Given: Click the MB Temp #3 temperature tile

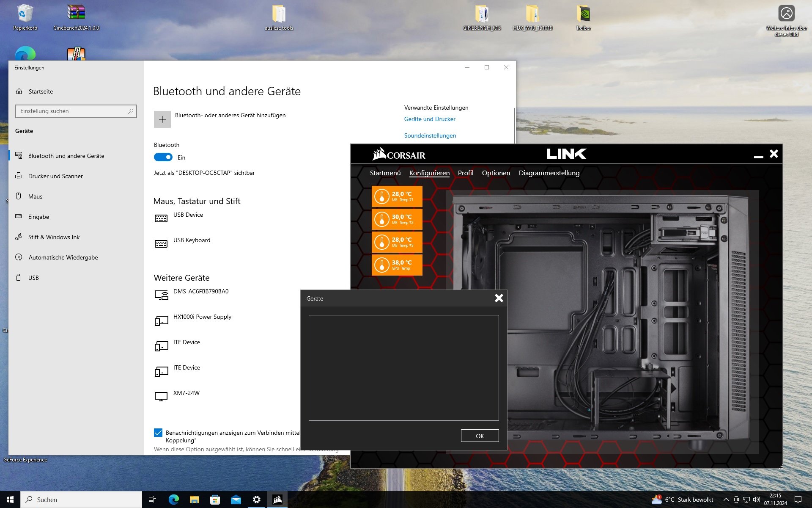Looking at the screenshot, I should (397, 242).
